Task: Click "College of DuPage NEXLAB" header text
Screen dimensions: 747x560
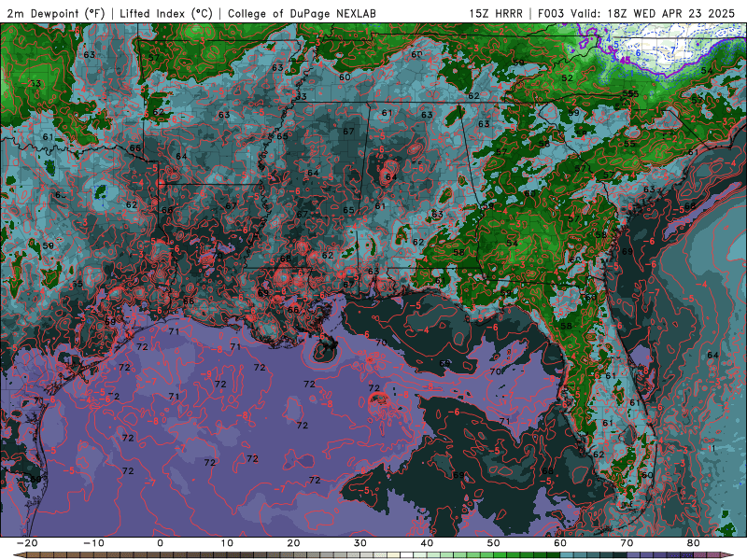Action: point(302,13)
